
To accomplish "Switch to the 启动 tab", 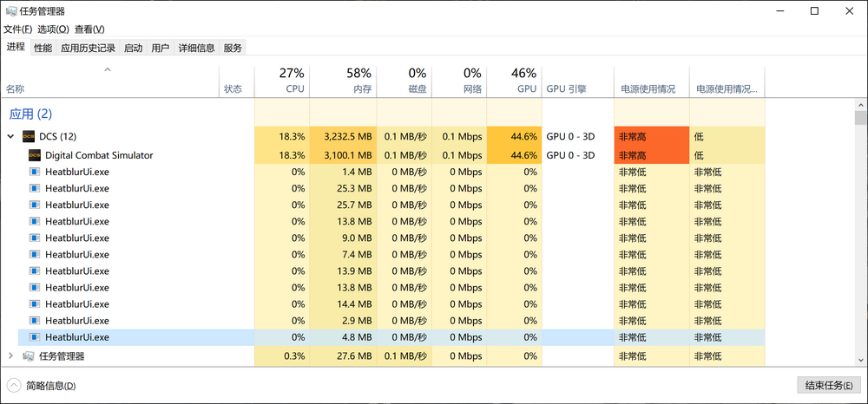I will click(x=133, y=49).
